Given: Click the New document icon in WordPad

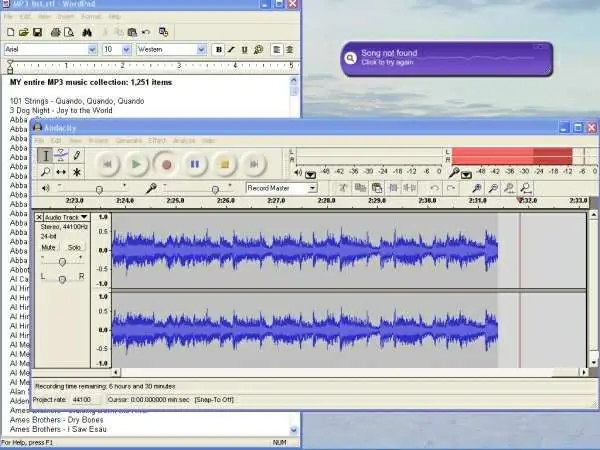Looking at the screenshot, I should point(11,32).
